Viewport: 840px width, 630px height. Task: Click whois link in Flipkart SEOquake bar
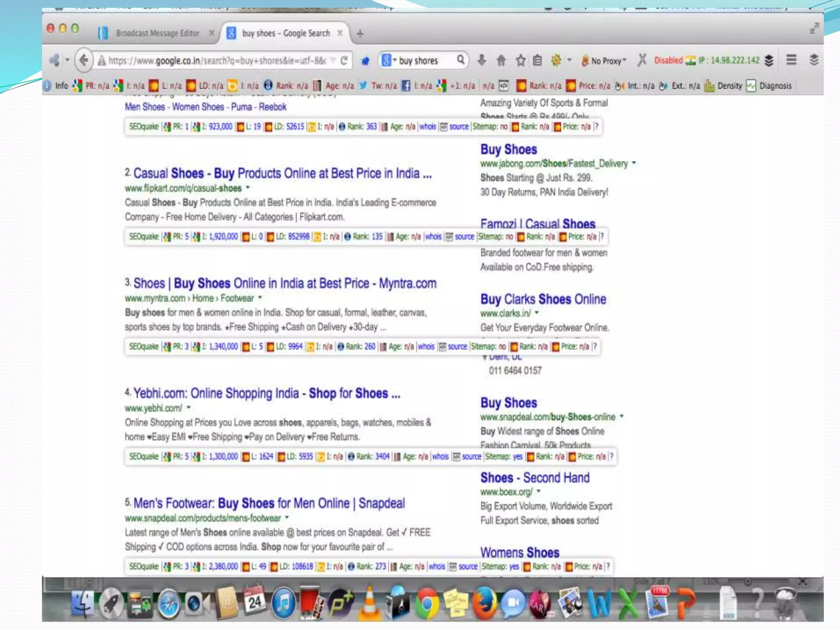433,237
